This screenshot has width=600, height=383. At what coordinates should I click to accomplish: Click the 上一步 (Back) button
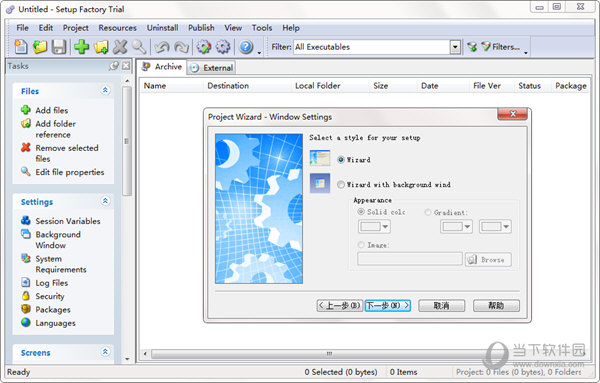pos(339,305)
